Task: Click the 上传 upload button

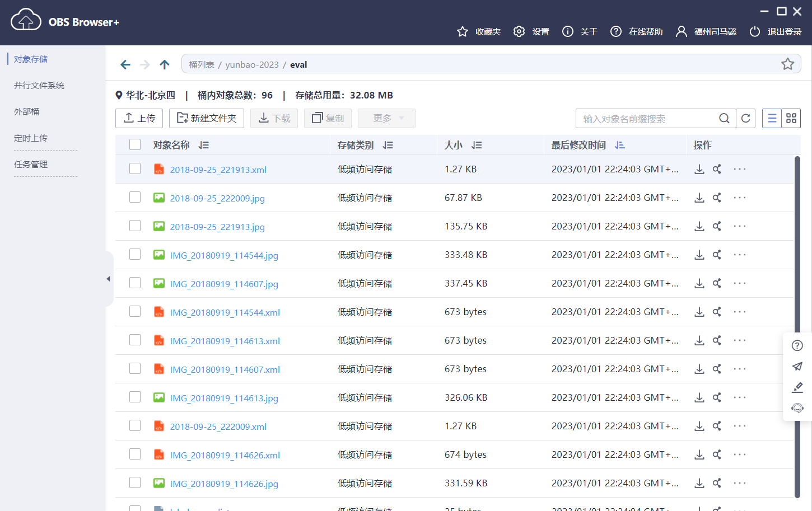Action: [139, 118]
